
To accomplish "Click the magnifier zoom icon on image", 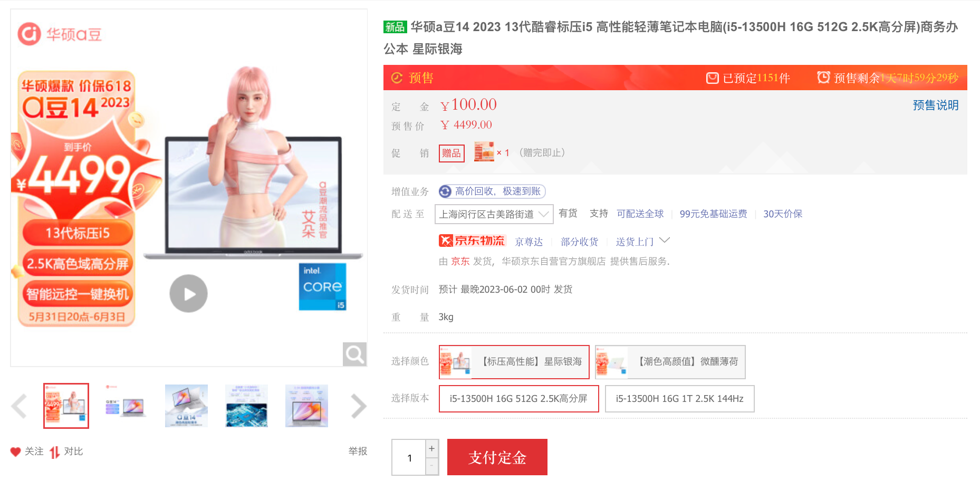I will 354,354.
